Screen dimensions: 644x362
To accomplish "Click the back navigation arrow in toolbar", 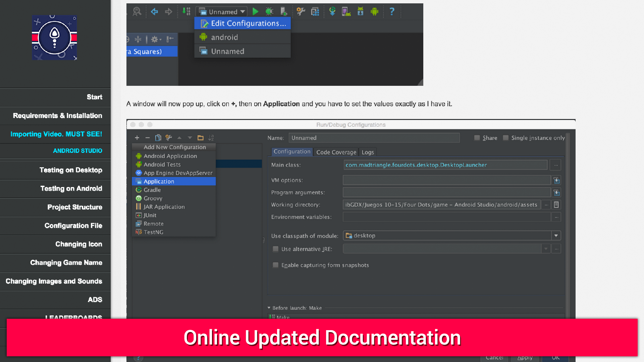I will point(154,12).
